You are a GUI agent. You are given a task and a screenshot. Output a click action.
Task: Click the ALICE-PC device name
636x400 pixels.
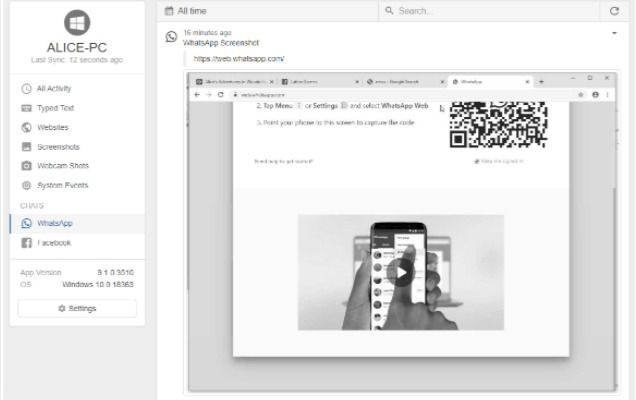click(77, 47)
